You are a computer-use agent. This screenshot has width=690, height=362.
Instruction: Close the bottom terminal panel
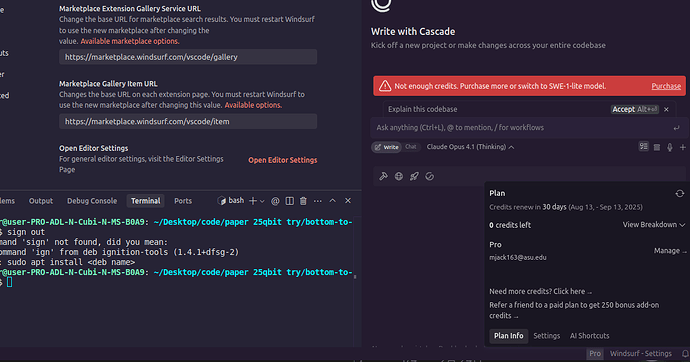tap(348, 201)
